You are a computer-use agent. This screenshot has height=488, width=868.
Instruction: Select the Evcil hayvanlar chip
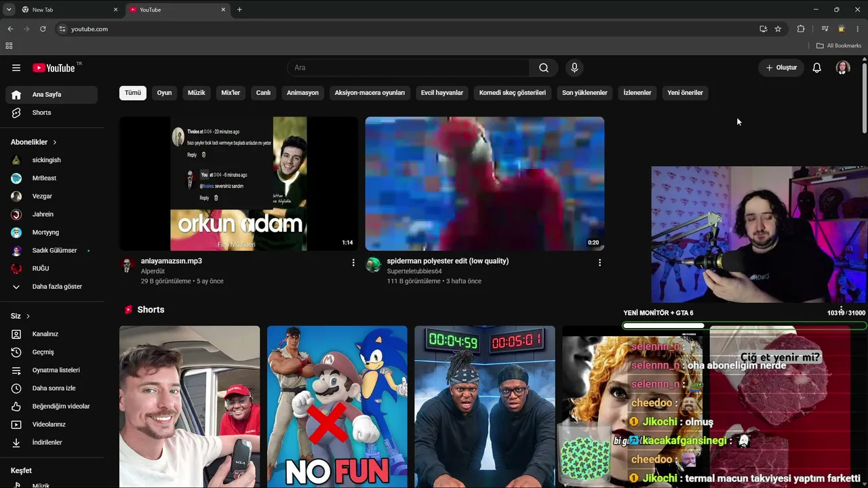click(442, 93)
